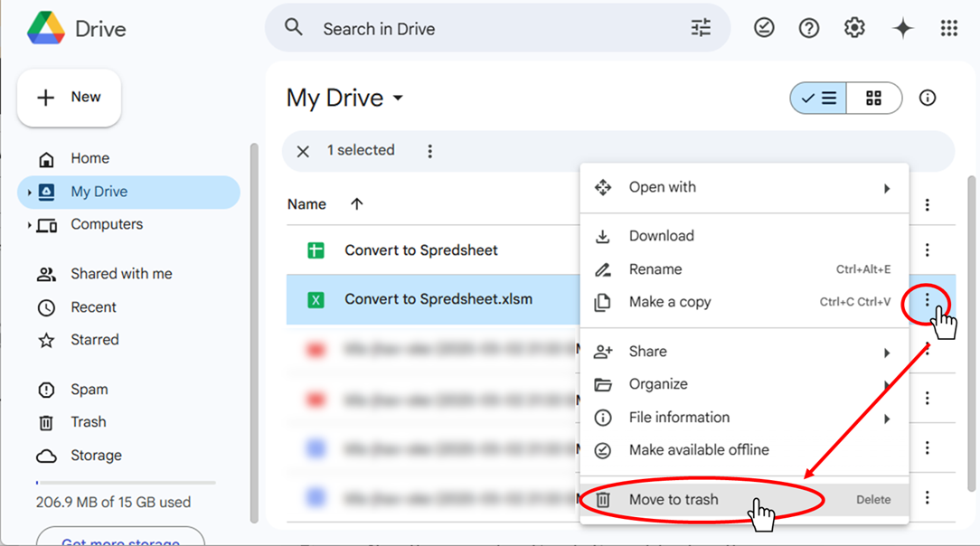Click Get more storage button
Viewport: 980px width, 546px height.
click(120, 539)
